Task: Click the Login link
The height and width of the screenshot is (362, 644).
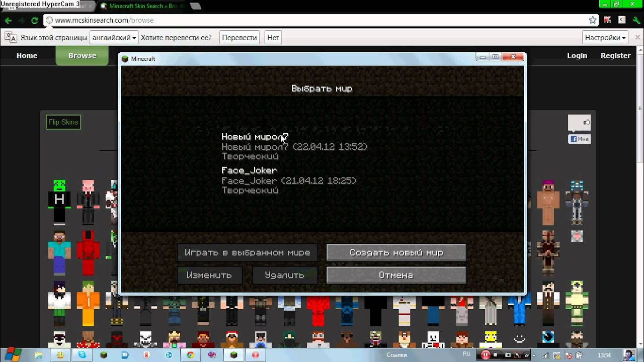Action: 577,55
